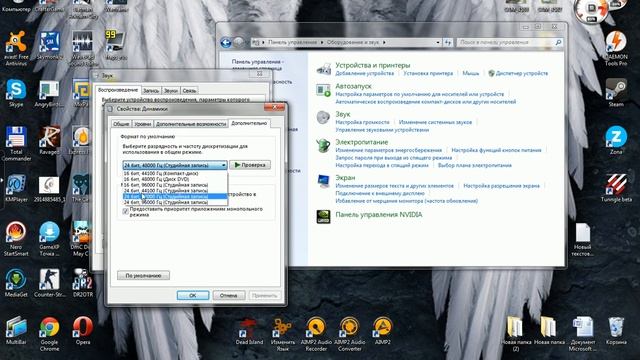Click the Проверка test button
The image size is (640, 360).
pos(250,165)
